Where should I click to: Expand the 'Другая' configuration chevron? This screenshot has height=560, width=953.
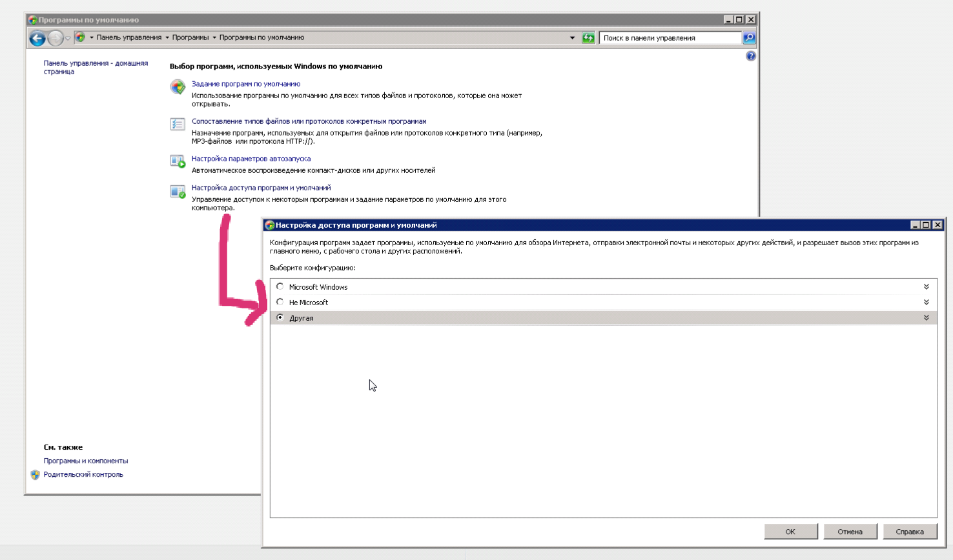[926, 318]
